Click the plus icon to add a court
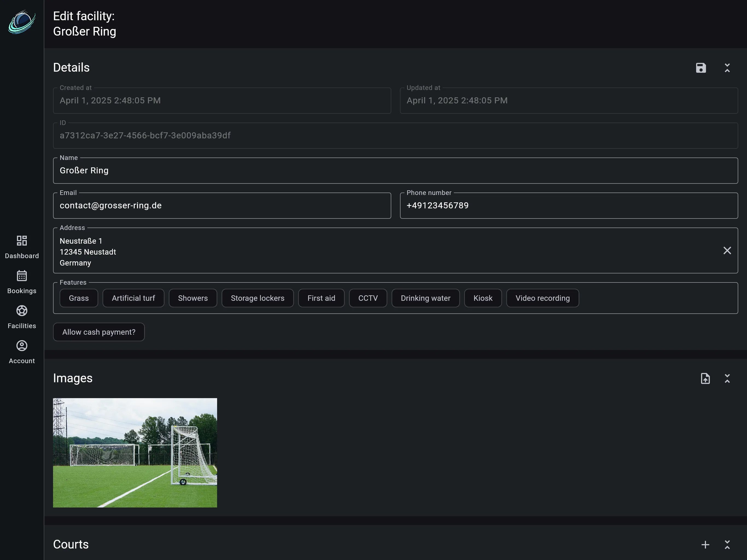The height and width of the screenshot is (560, 747). (705, 544)
